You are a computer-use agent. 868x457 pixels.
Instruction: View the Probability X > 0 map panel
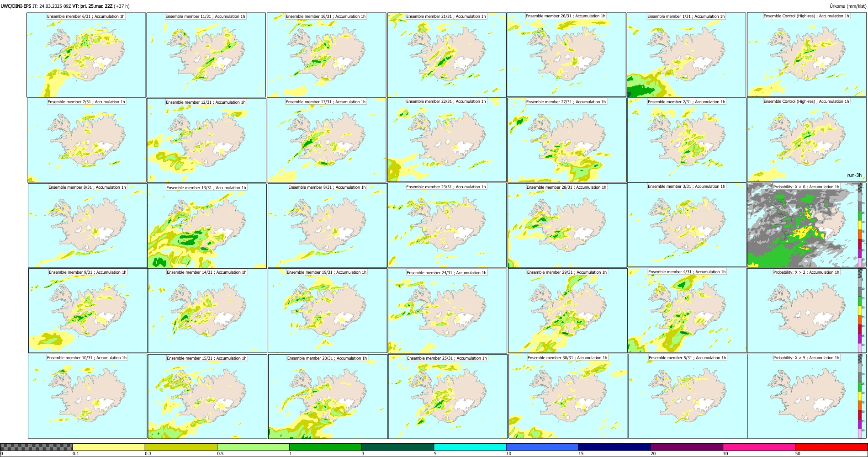(x=807, y=225)
